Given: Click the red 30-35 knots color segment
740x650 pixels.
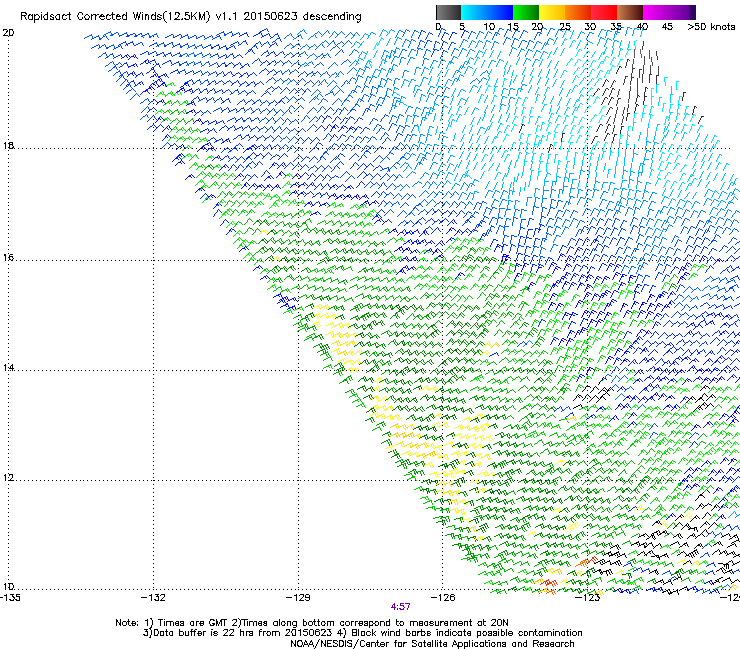Looking at the screenshot, I should 604,12.
